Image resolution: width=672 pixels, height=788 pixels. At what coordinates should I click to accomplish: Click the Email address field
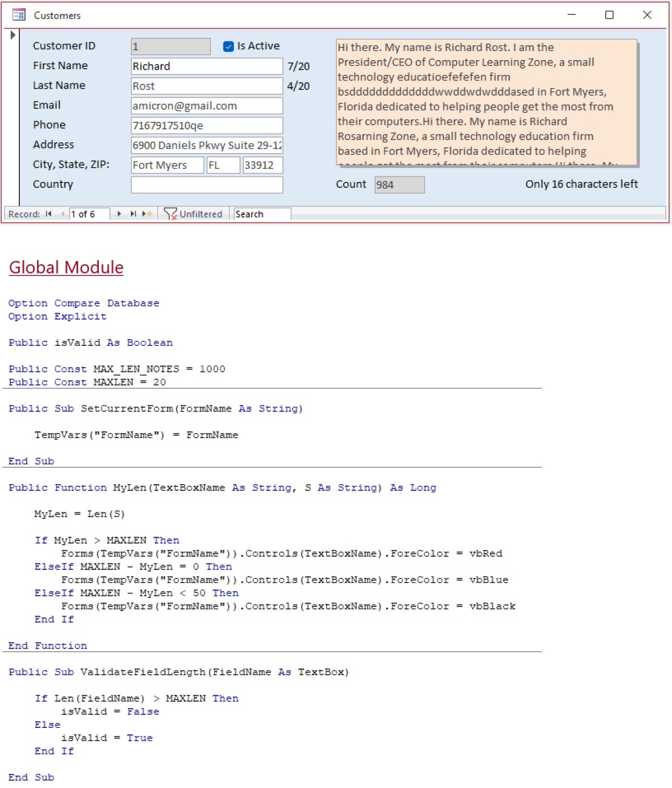coord(206,105)
